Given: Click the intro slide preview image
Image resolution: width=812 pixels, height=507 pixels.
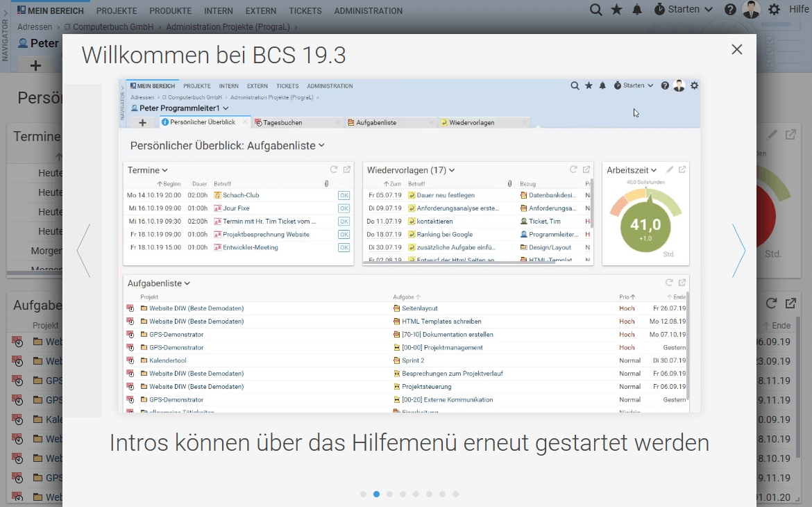Looking at the screenshot, I should [x=409, y=247].
